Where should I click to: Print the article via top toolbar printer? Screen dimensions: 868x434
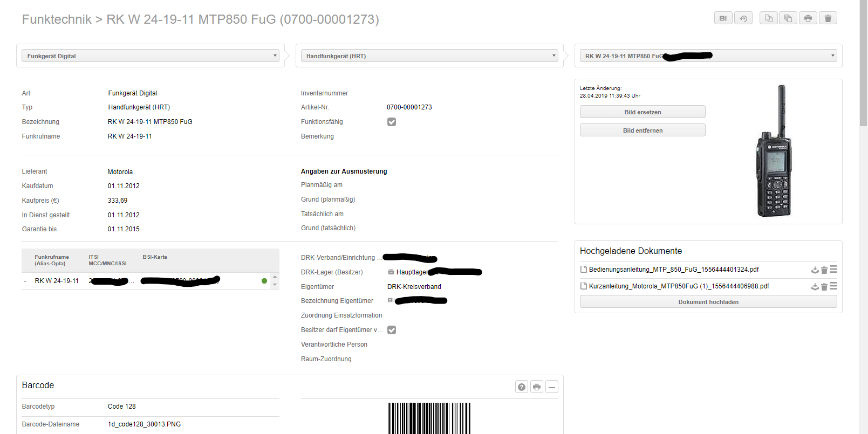point(808,18)
